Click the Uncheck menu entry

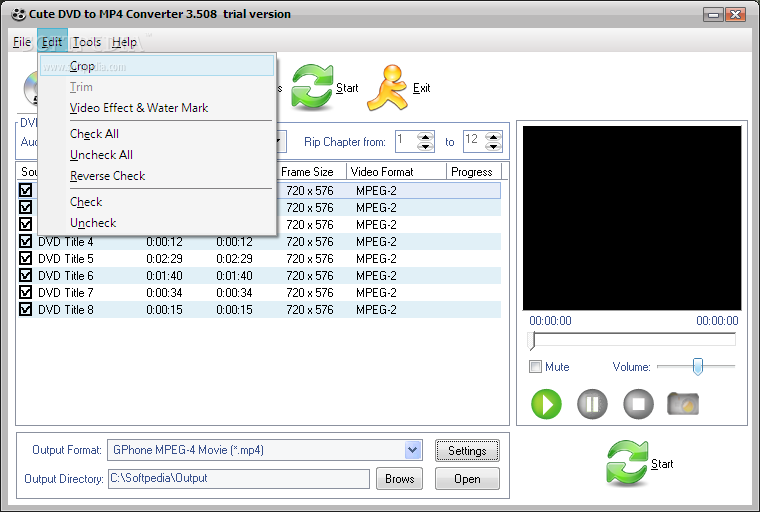pyautogui.click(x=157, y=223)
